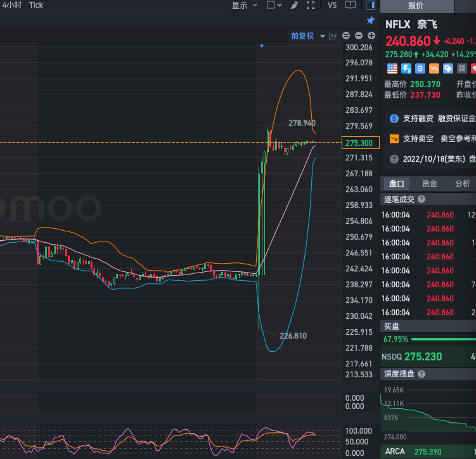Image resolution: width=476 pixels, height=459 pixels.
Task: Click the blue dollar margin icon
Action: tap(420, 68)
